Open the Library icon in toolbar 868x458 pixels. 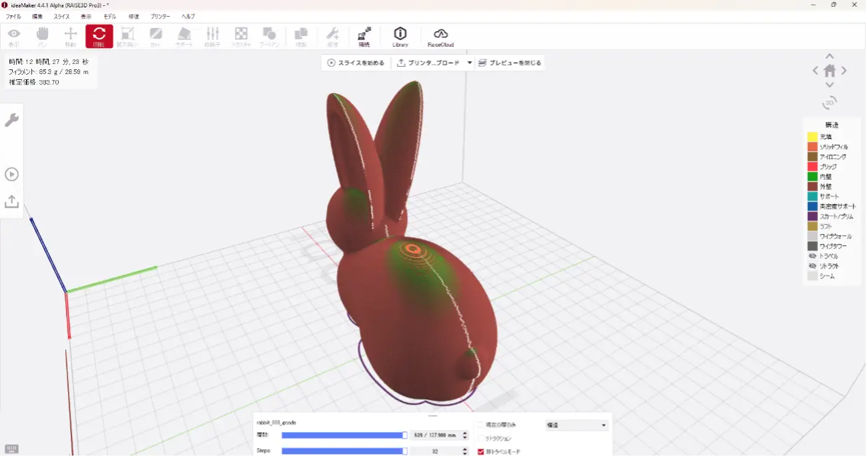[x=400, y=36]
